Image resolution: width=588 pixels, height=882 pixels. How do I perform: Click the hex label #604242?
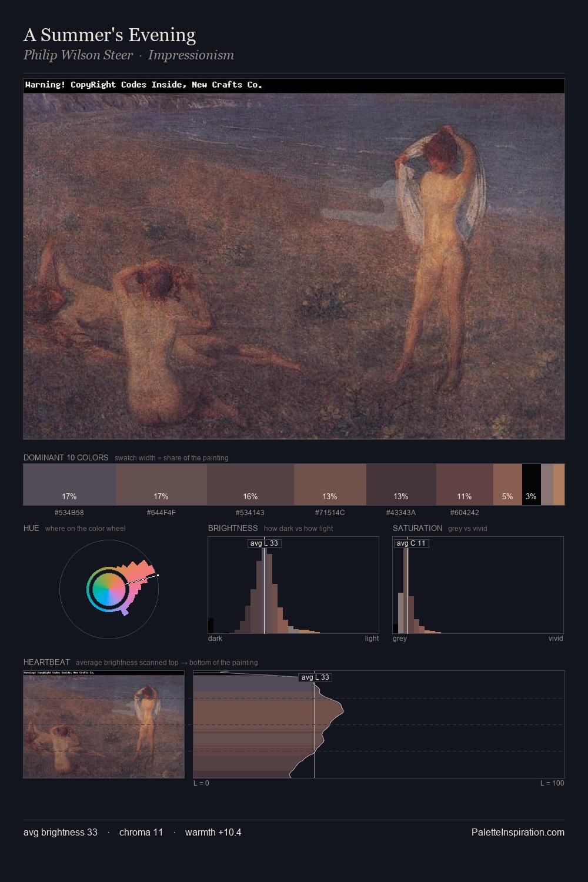465,513
